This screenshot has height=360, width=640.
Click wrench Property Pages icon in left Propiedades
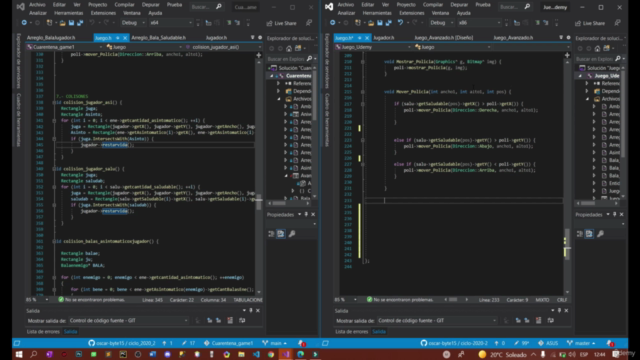coord(292,234)
